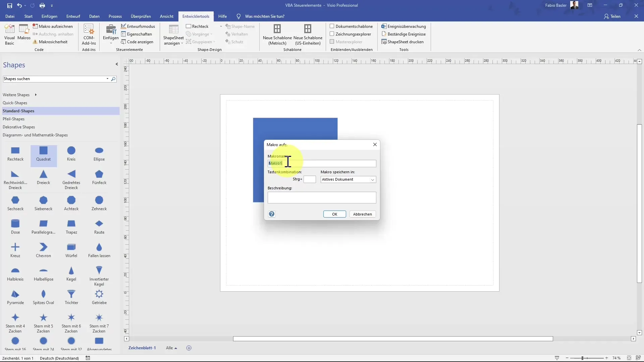Viewport: 644px width, 362px height.
Task: Open shapes search options dropdown arrow
Action: [107, 79]
